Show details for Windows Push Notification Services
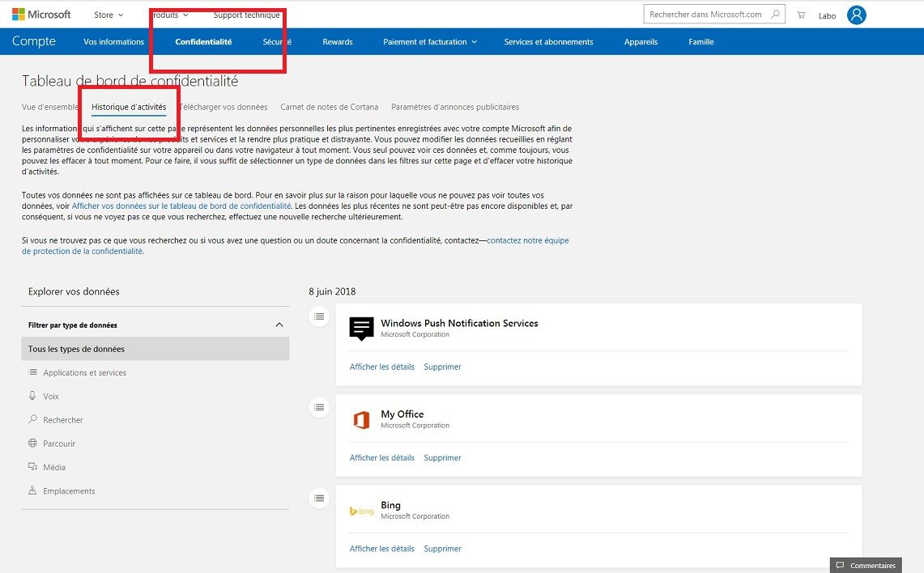The width and height of the screenshot is (924, 573). pyautogui.click(x=382, y=367)
